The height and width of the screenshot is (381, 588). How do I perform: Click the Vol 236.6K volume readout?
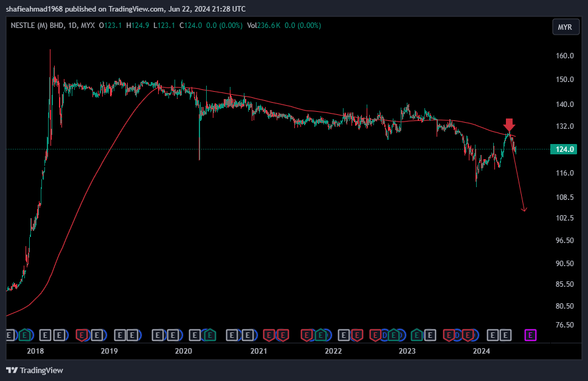pos(264,26)
